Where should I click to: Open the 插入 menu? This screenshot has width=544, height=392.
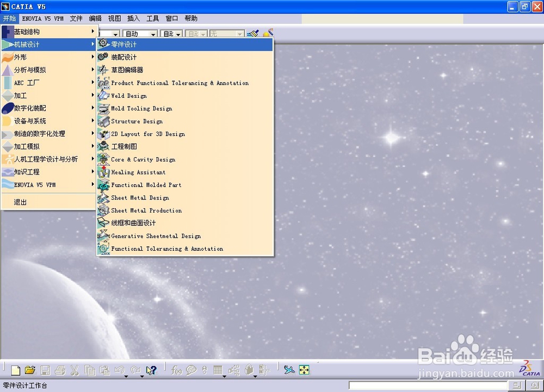134,18
